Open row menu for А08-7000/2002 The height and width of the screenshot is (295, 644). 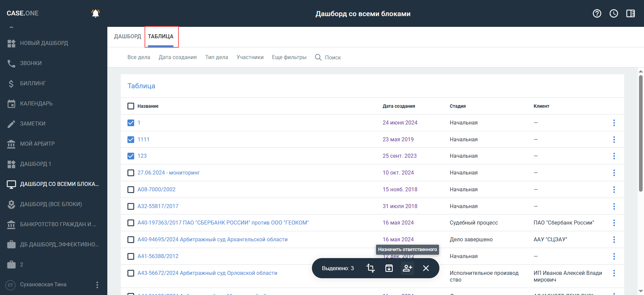614,190
